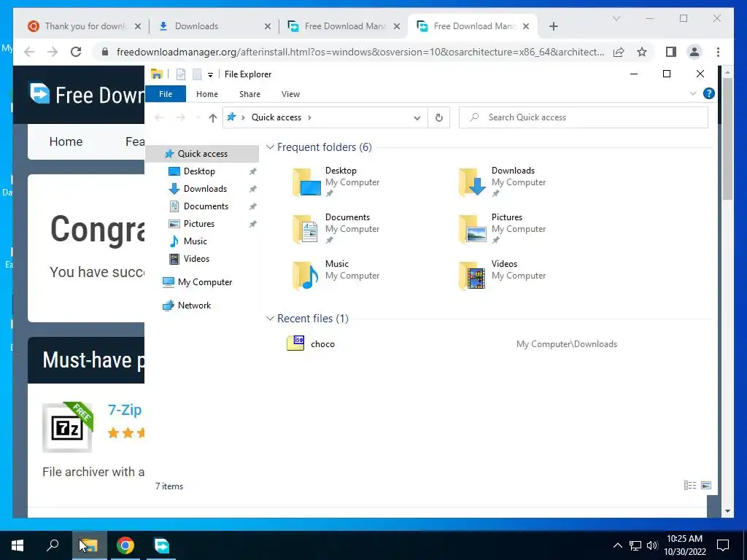
Task: Open Documents folder in Frequent folders
Action: 336,228
